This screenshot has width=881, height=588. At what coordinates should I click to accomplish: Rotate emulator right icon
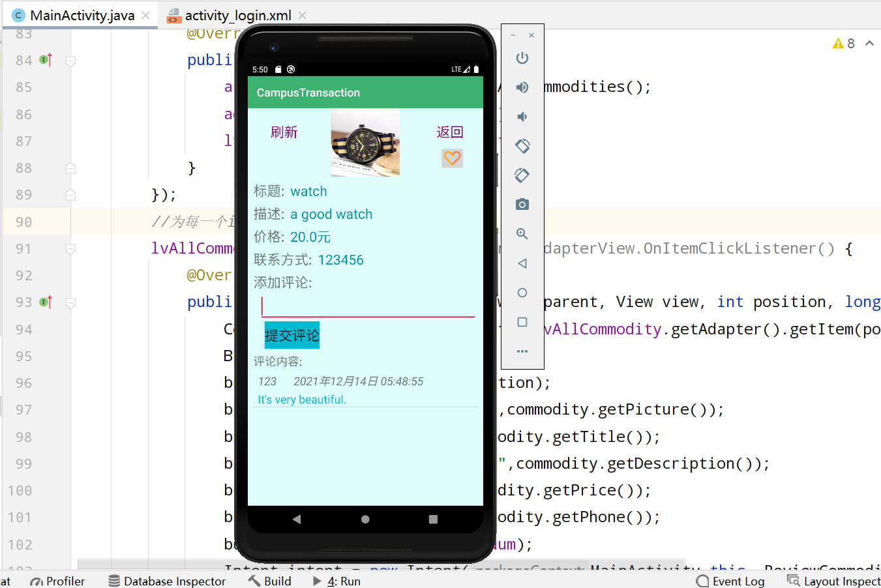[x=522, y=175]
